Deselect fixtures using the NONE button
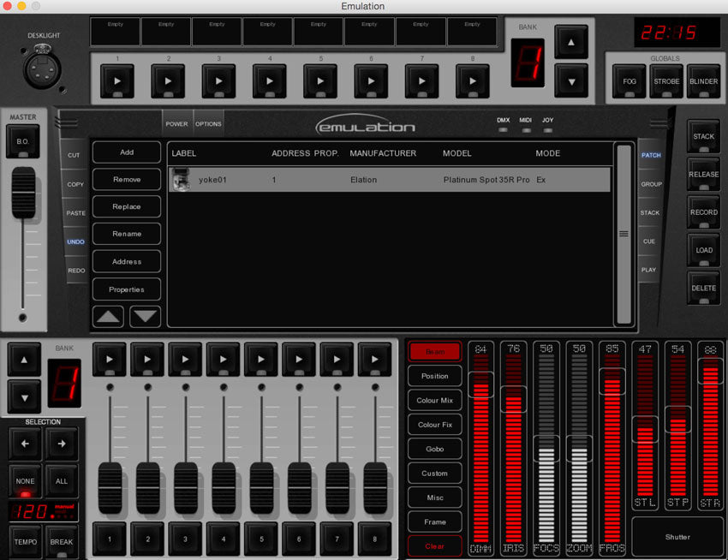728x560 pixels. click(24, 481)
